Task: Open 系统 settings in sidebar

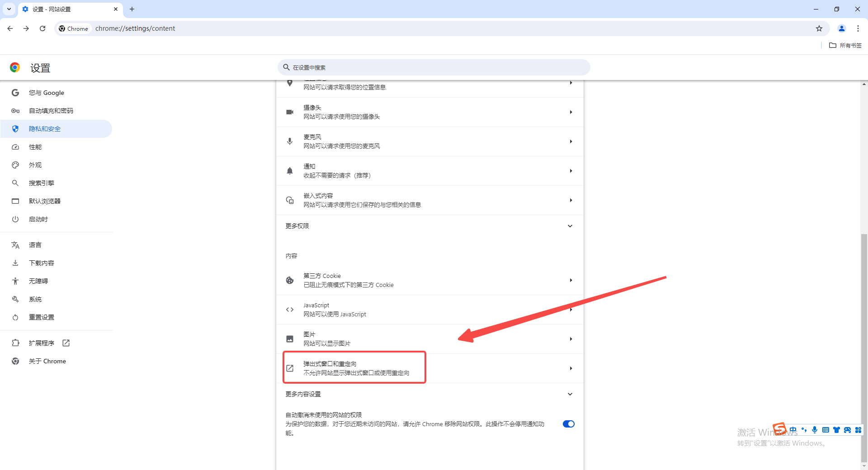Action: tap(57, 299)
